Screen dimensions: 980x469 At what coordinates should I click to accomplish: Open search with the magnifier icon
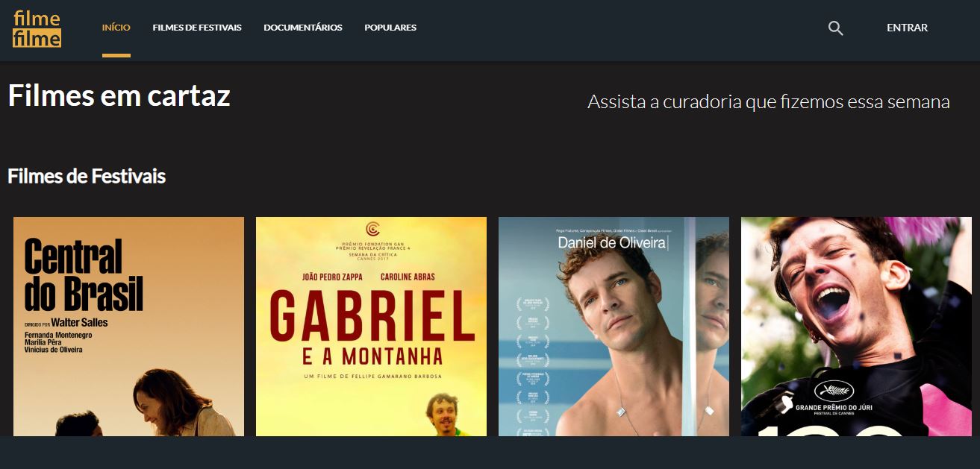(835, 28)
